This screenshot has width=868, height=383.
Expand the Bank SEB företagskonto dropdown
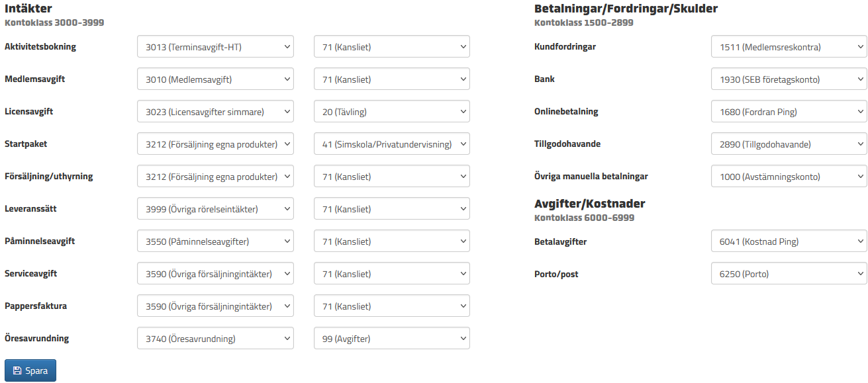(x=789, y=79)
